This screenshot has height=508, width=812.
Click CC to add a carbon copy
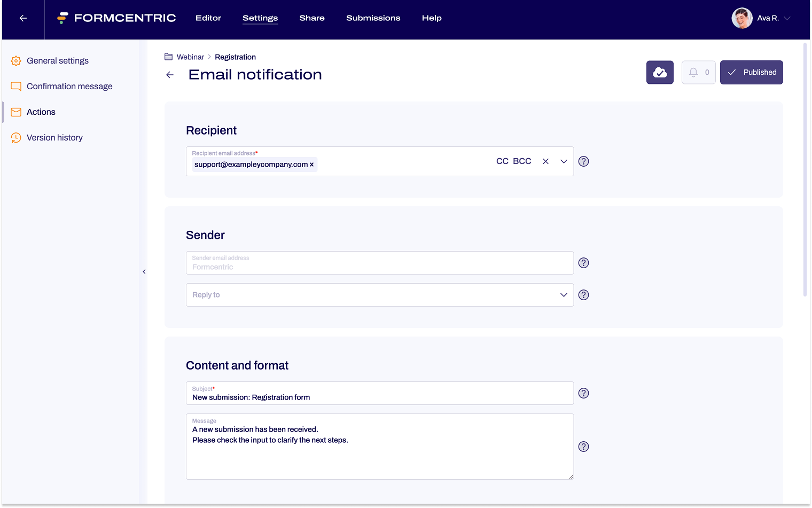click(x=502, y=161)
